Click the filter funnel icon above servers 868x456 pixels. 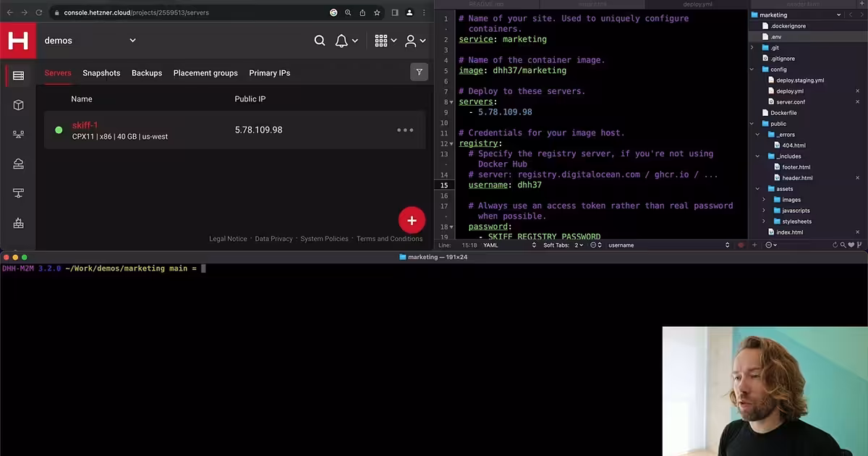(x=419, y=72)
